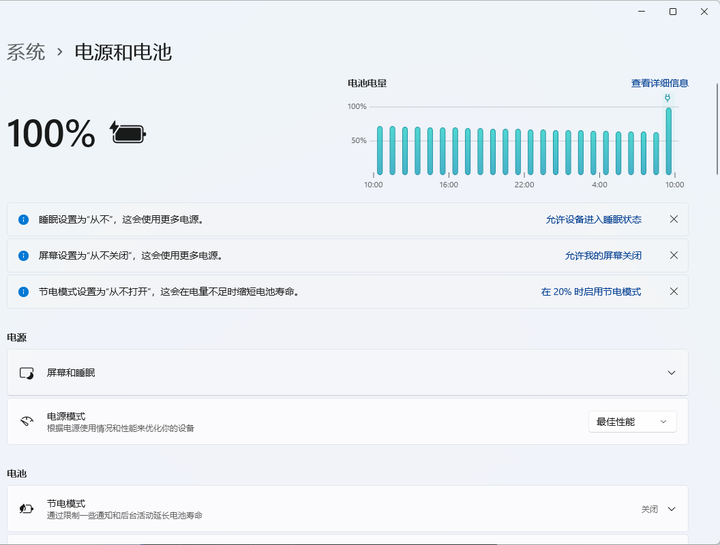Click the 电源 section heading
The image size is (720, 545).
(x=17, y=337)
